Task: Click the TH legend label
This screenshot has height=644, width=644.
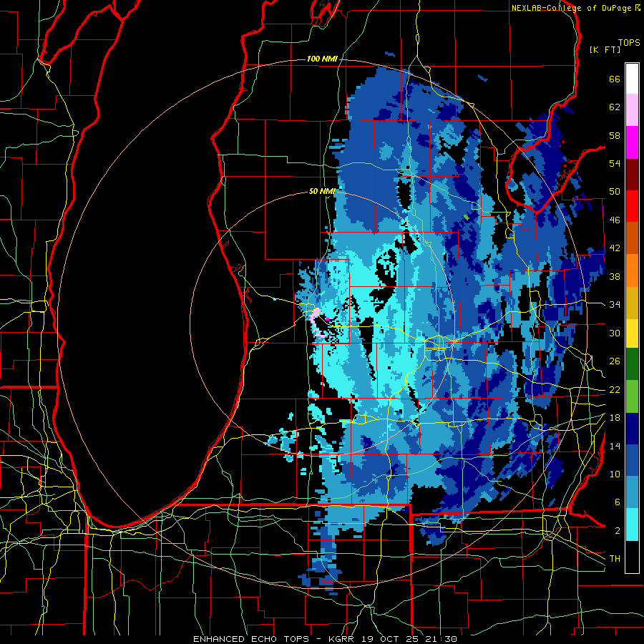Action: [615, 558]
